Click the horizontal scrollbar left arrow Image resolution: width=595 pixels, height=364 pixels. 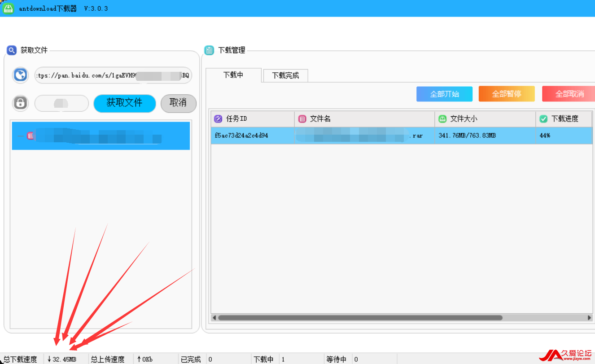tap(214, 318)
